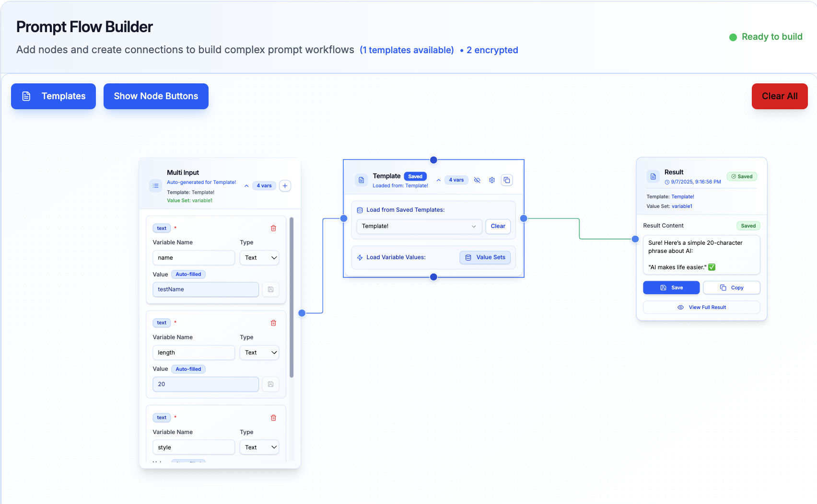Click the add variable plus icon in Multi Input
The image size is (817, 504).
click(x=285, y=186)
